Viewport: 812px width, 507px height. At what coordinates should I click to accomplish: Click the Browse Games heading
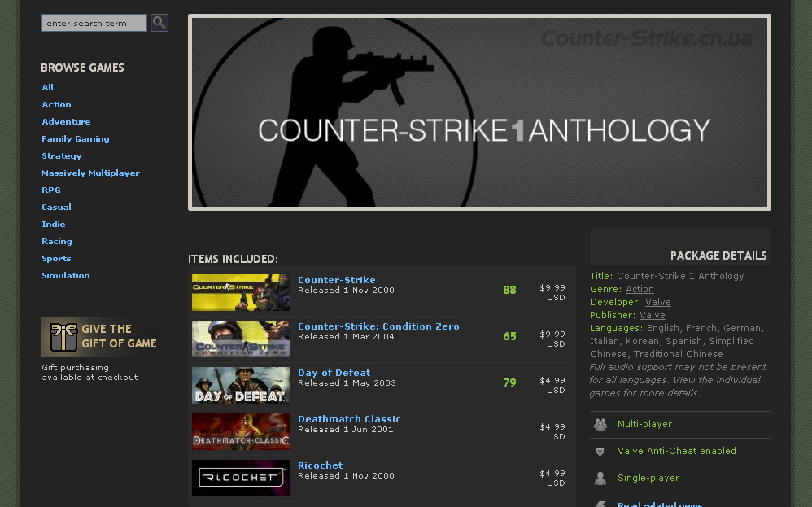click(82, 68)
